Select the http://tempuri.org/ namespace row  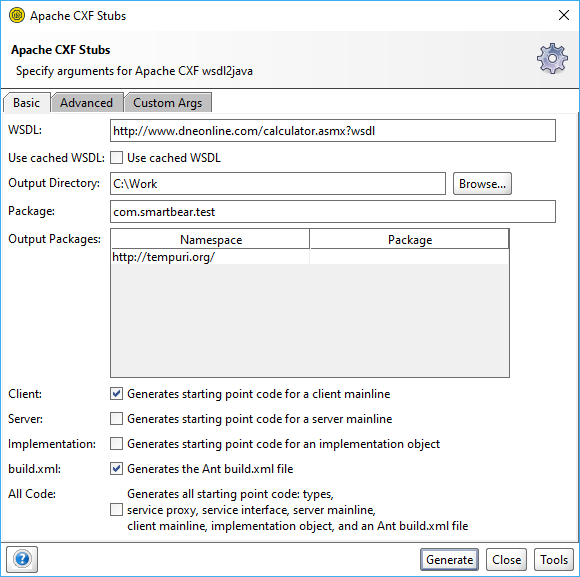pos(310,257)
